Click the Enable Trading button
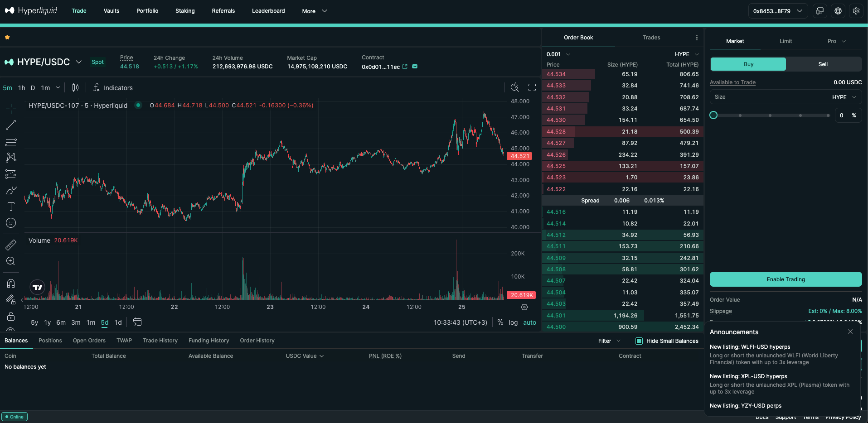This screenshot has width=868, height=423. pos(786,279)
